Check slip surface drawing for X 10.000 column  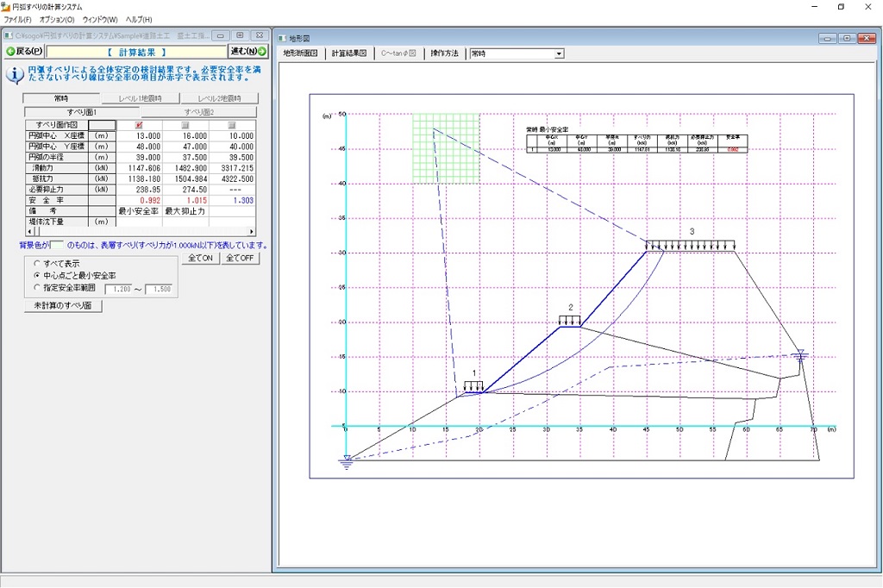coord(231,125)
